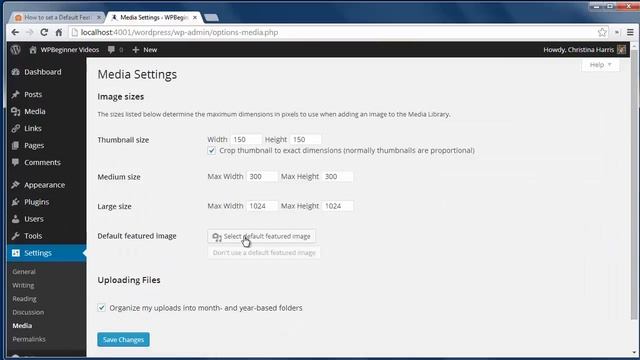Open Appearance in sidebar
The image size is (640, 360).
[x=44, y=185]
